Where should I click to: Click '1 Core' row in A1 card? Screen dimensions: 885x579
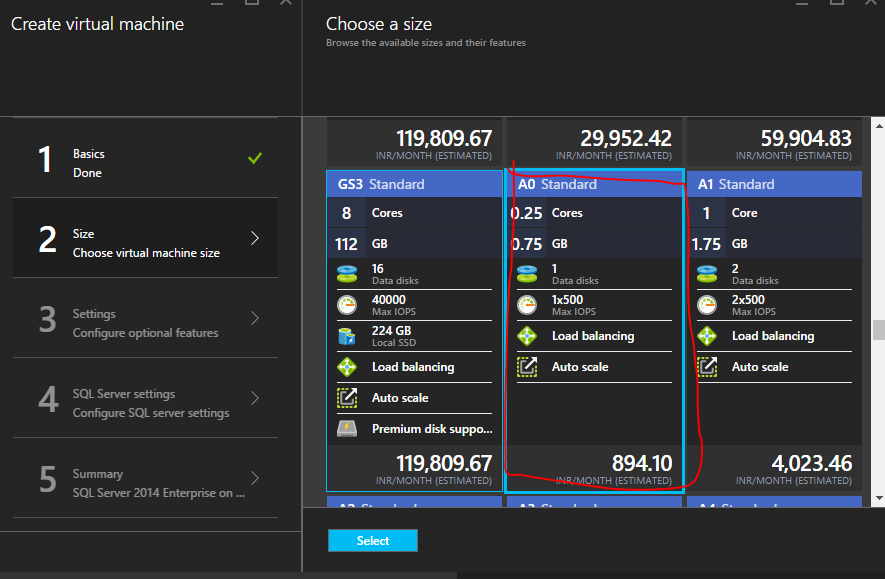click(x=774, y=213)
